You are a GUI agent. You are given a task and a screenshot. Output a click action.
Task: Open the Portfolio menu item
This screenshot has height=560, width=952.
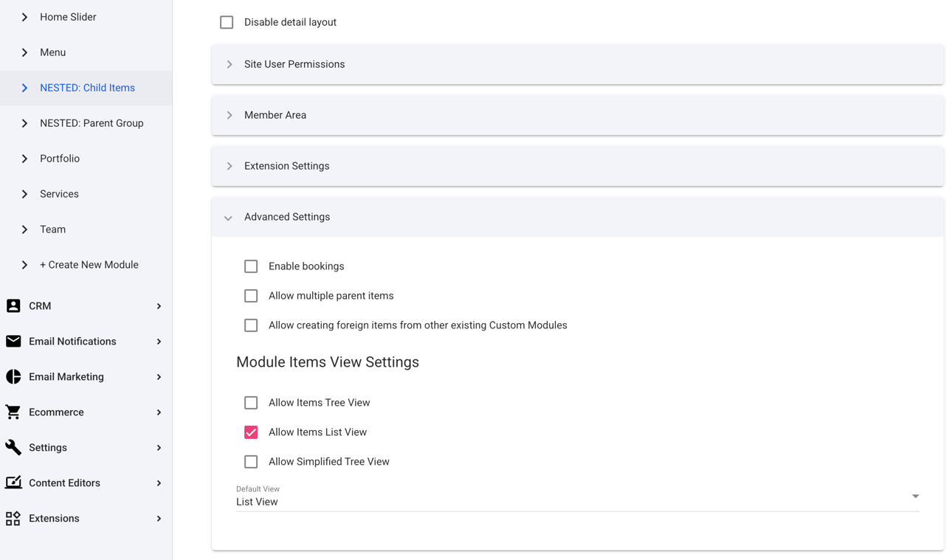[59, 158]
